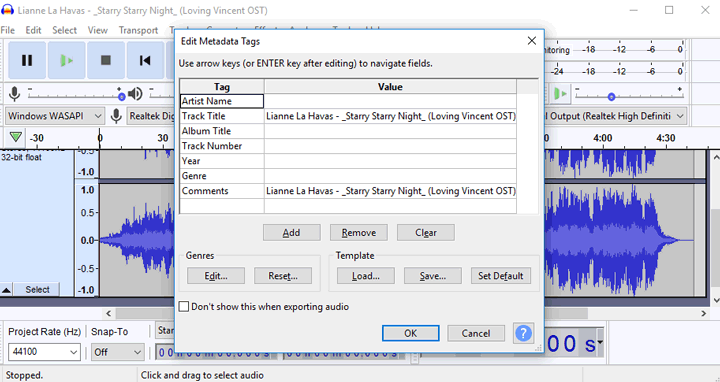Open the Windows WASAPI host dropdown
This screenshot has height=382, width=720.
click(55, 116)
